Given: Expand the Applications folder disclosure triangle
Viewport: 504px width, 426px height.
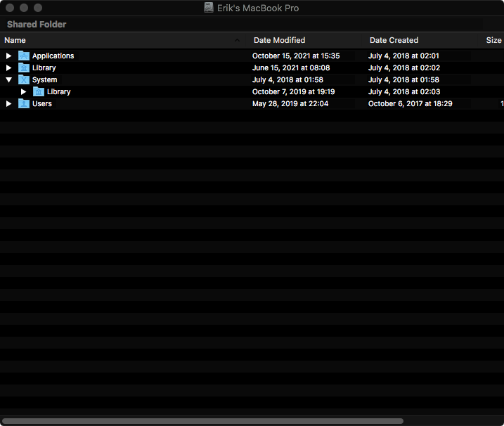Looking at the screenshot, I should pos(8,56).
